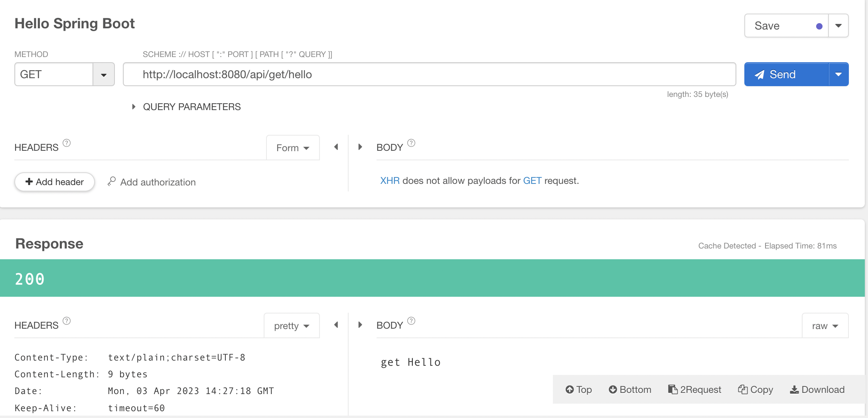Click the 'Hello Spring Boot' request title
868x418 pixels.
click(75, 24)
